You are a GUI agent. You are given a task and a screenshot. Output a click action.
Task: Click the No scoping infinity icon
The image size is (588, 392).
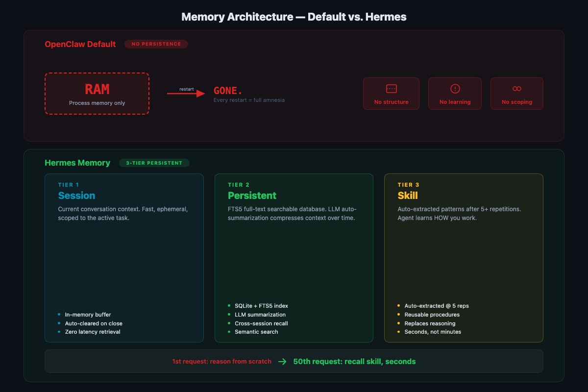(516, 89)
